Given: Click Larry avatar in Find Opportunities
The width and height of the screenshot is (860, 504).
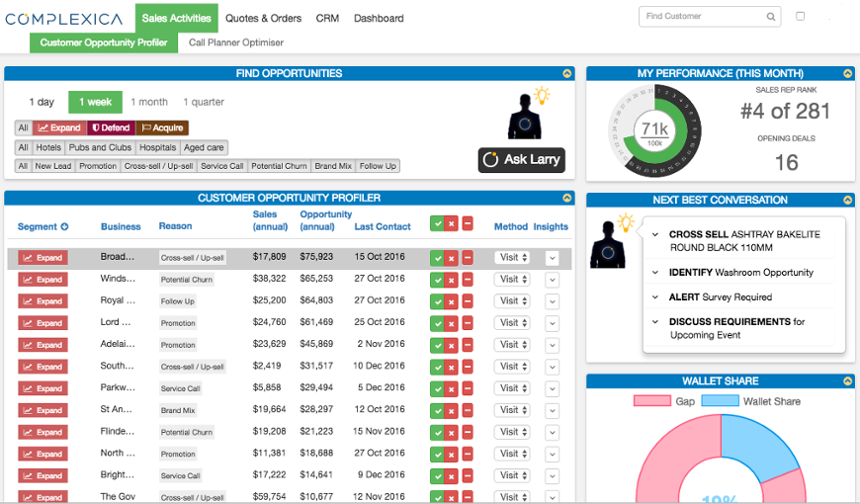Looking at the screenshot, I should point(525,116).
